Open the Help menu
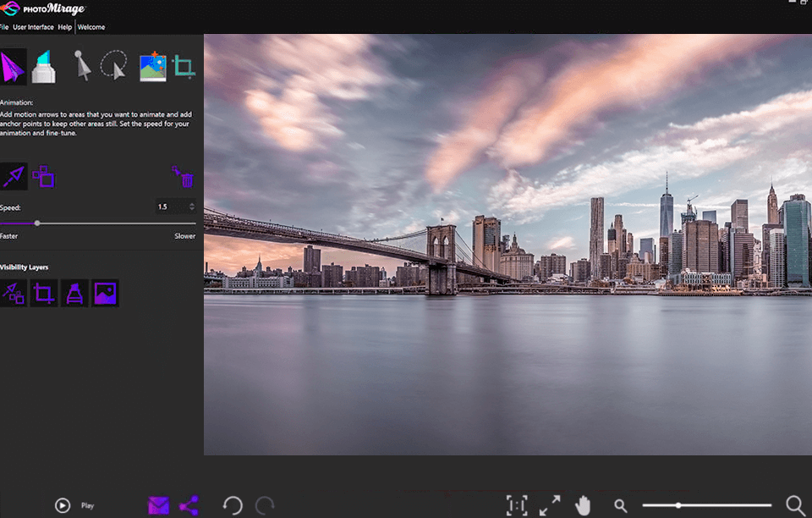This screenshot has height=518, width=812. [x=65, y=27]
